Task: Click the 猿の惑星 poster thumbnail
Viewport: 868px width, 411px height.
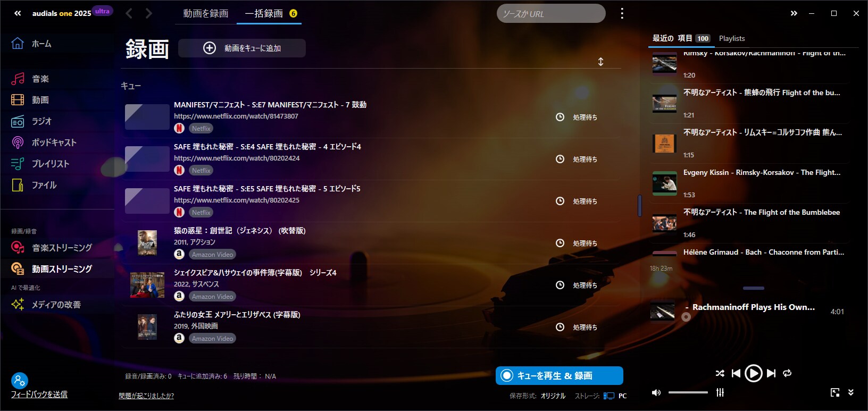Action: point(147,243)
